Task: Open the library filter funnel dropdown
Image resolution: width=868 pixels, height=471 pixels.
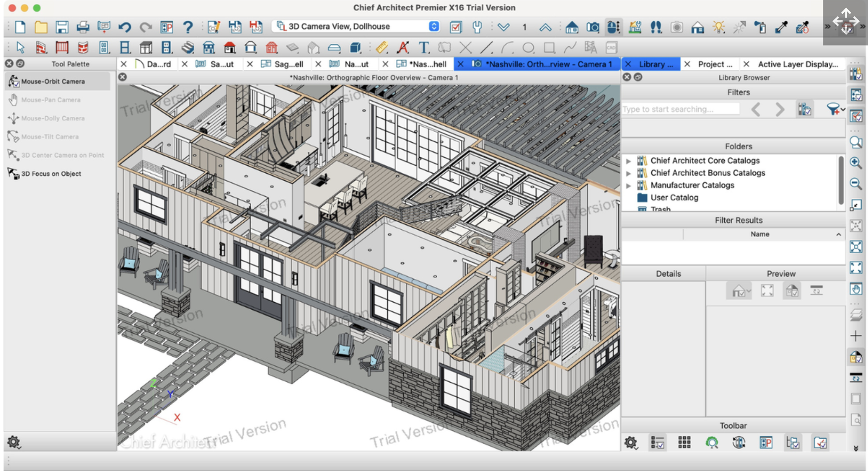Action: pyautogui.click(x=835, y=109)
